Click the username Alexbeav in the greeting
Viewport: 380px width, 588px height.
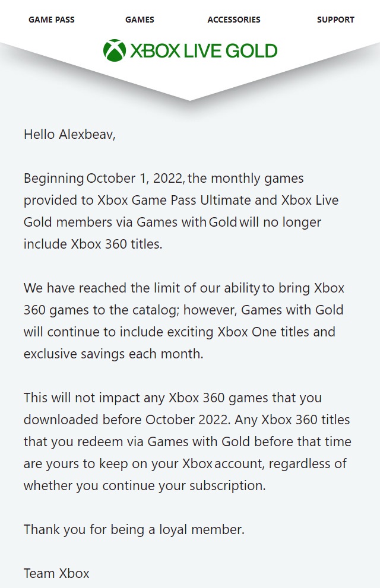pyautogui.click(x=85, y=134)
